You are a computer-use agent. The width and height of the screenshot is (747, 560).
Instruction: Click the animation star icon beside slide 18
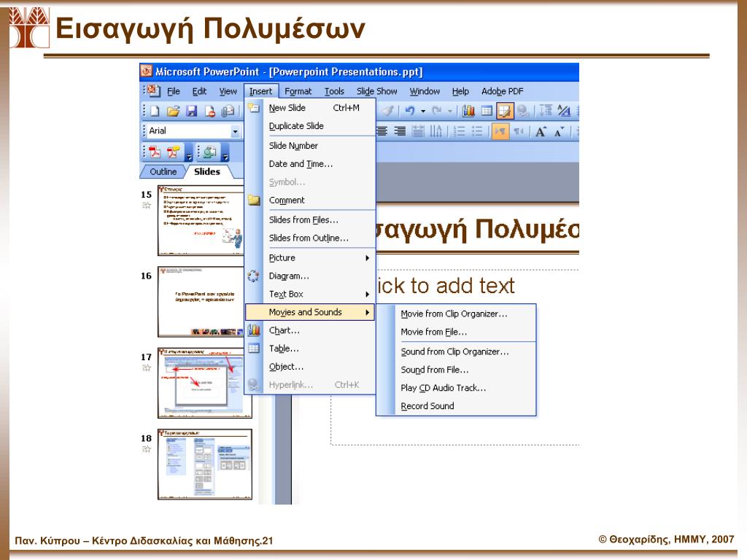[146, 449]
